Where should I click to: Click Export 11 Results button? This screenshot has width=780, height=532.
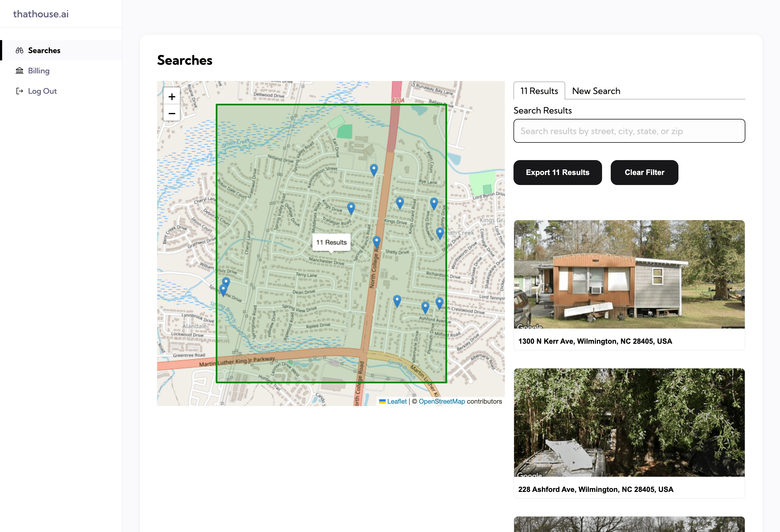tap(557, 173)
